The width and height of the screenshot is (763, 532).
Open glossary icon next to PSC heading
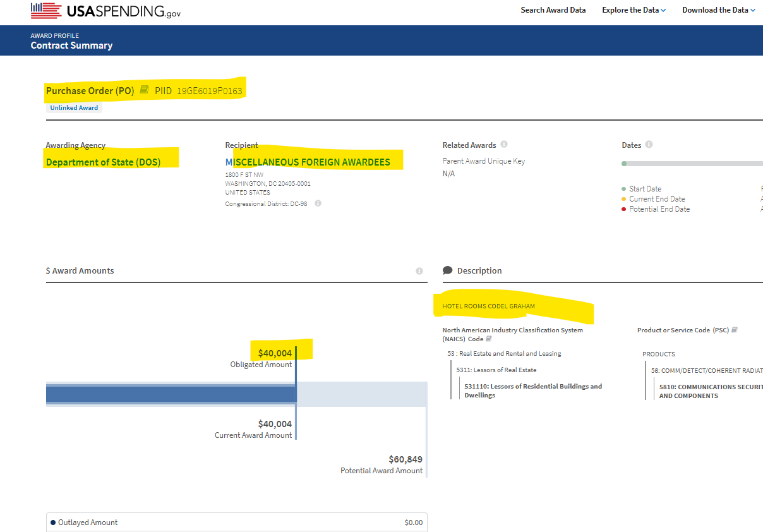[735, 330]
